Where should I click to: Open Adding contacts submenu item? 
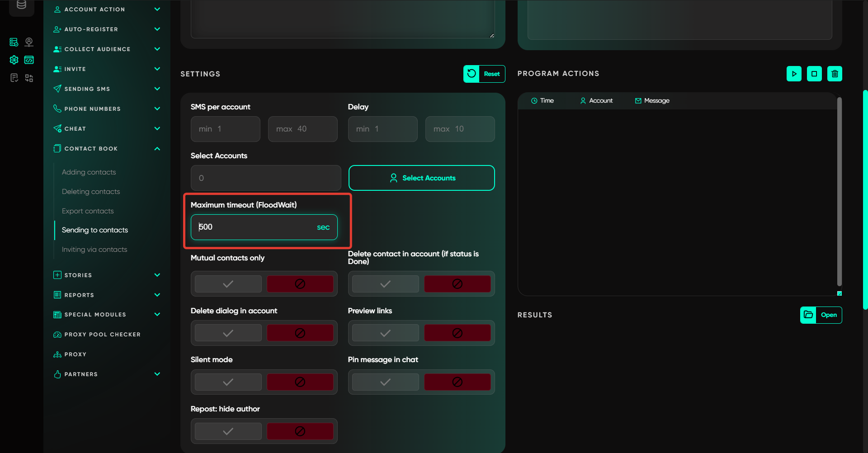89,172
